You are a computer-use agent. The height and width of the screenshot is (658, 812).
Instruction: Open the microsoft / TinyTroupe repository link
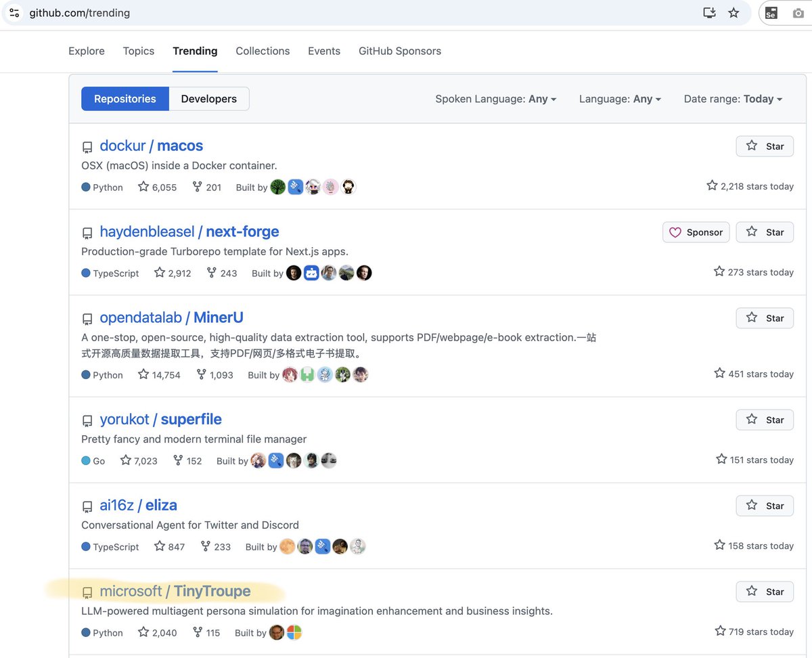(175, 591)
